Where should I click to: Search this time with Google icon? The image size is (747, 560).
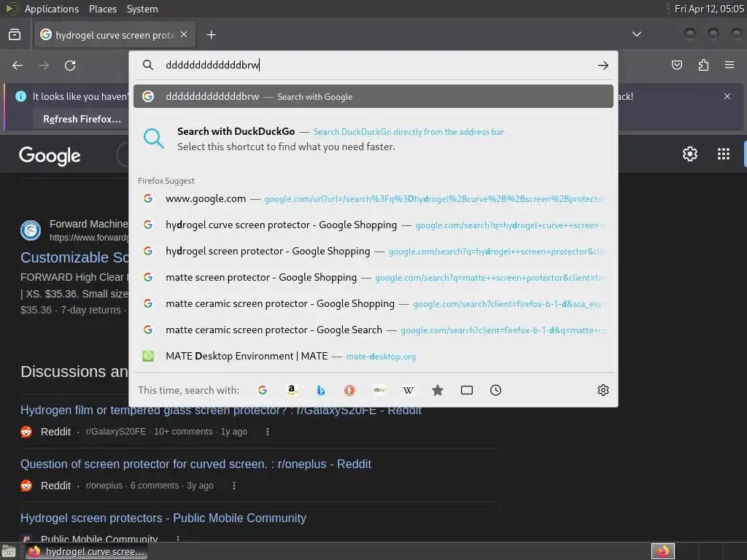pos(263,391)
